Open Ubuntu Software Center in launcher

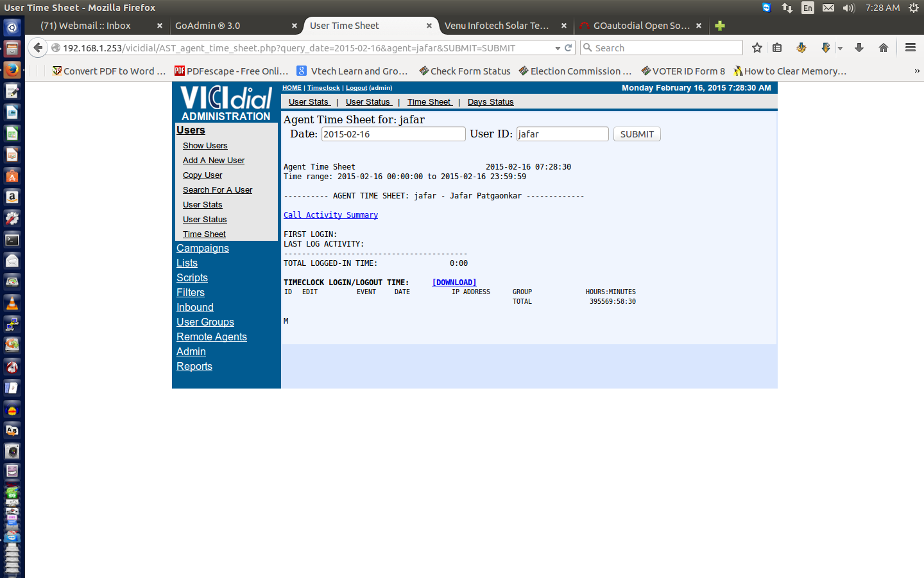(x=12, y=176)
